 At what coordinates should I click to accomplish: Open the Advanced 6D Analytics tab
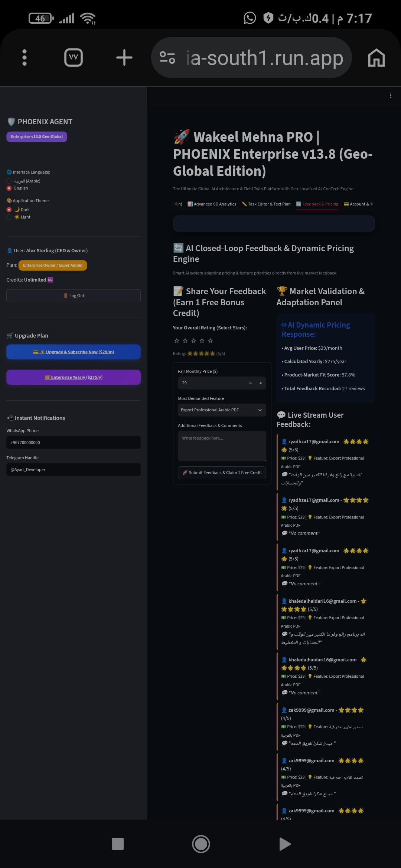click(212, 204)
